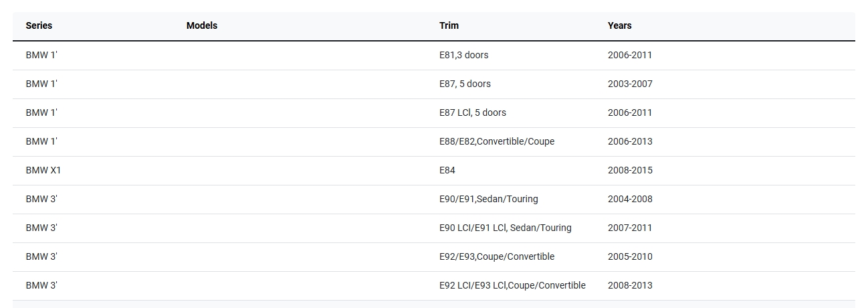Click the 2008-2015 years cell

(x=629, y=170)
